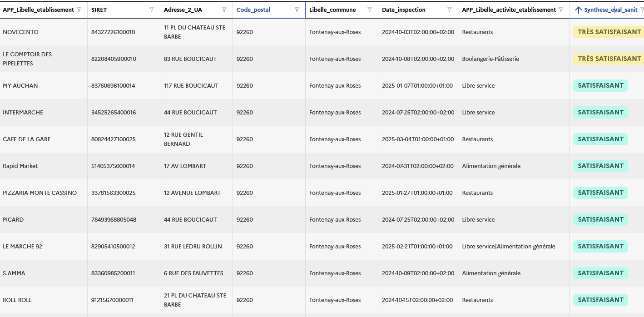Viewport: 644px width, 317px height.
Task: Click address 6 RUE DES FAUVETTES
Action: pos(193,273)
